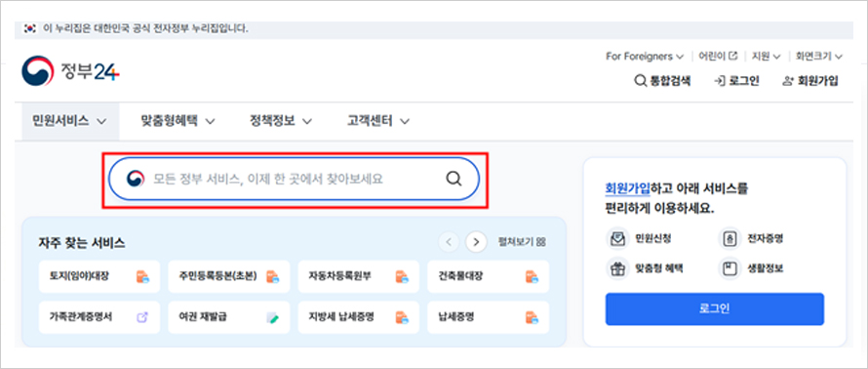Click the 전자증명 icon
This screenshot has width=868, height=369.
point(729,239)
